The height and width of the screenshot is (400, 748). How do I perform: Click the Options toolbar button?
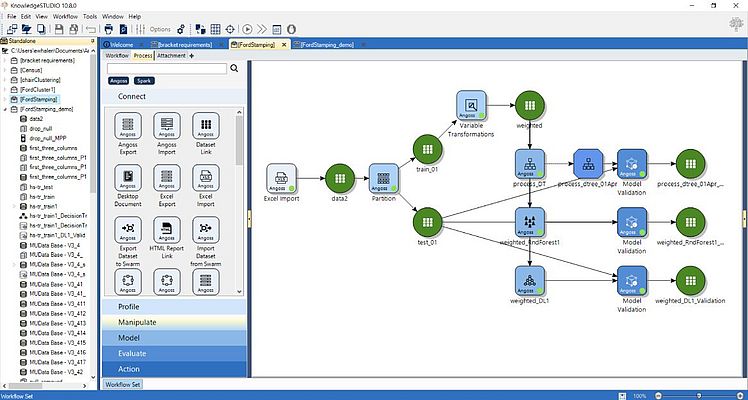(x=160, y=30)
